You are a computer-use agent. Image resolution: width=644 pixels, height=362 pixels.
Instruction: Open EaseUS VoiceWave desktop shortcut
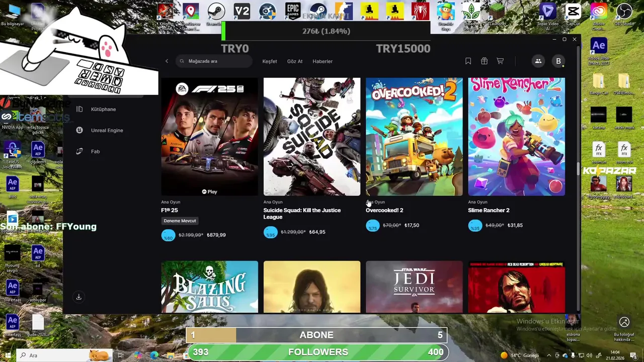[12, 155]
